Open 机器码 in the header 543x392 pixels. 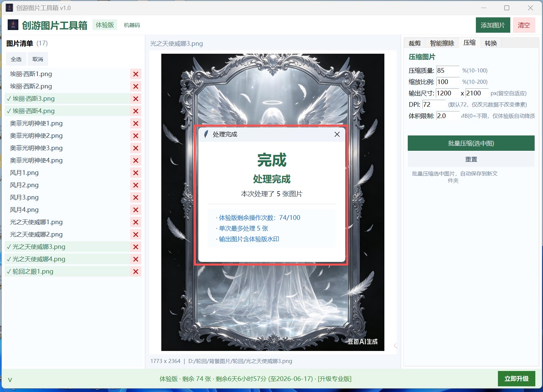(x=132, y=25)
